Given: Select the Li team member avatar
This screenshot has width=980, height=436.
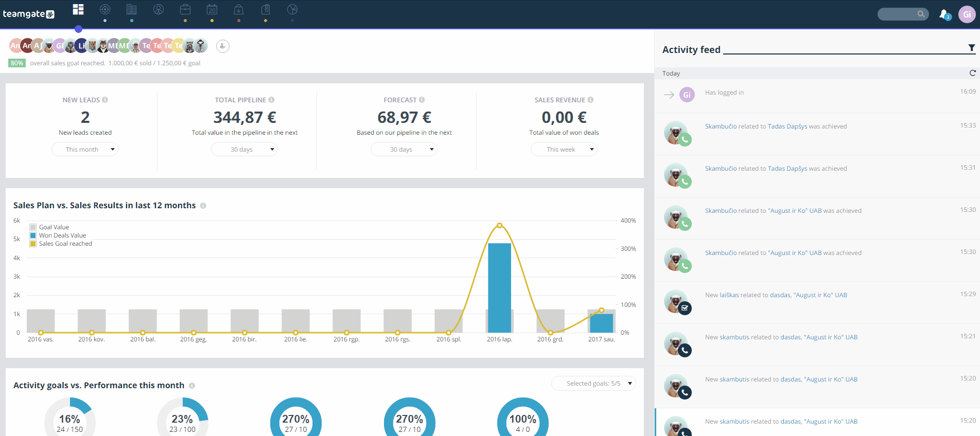Looking at the screenshot, I should coord(81,46).
